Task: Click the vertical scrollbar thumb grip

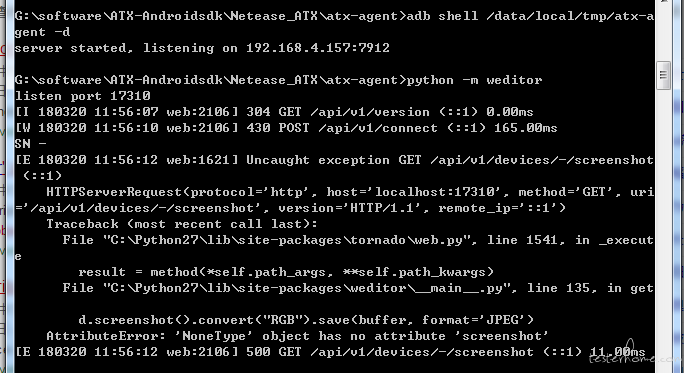Action: click(663, 75)
